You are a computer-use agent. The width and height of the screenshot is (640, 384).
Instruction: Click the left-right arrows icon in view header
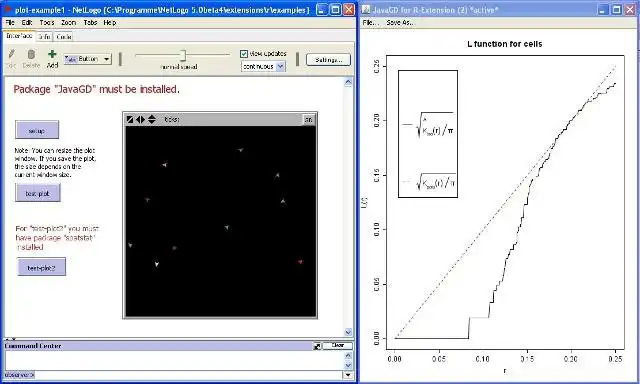click(140, 119)
